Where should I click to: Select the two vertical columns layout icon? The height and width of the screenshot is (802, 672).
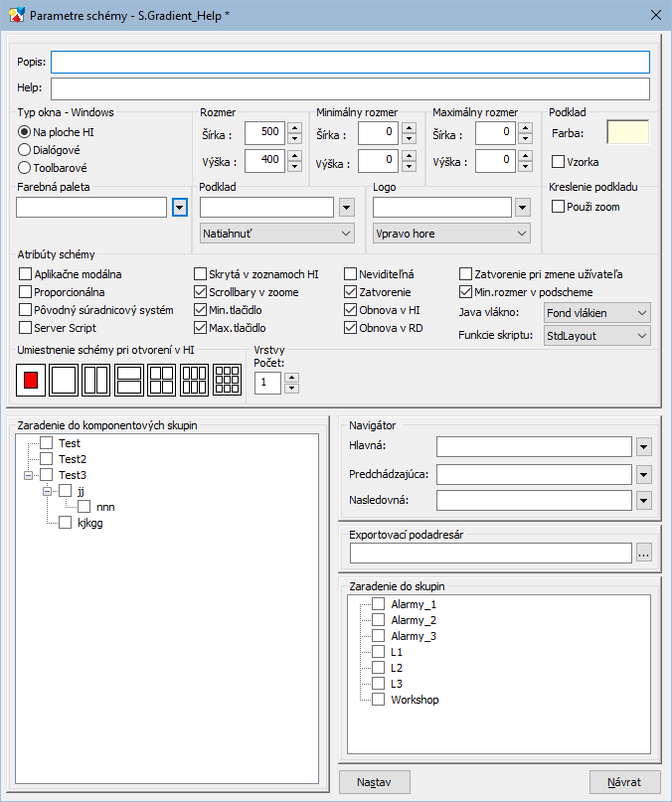[x=96, y=379]
